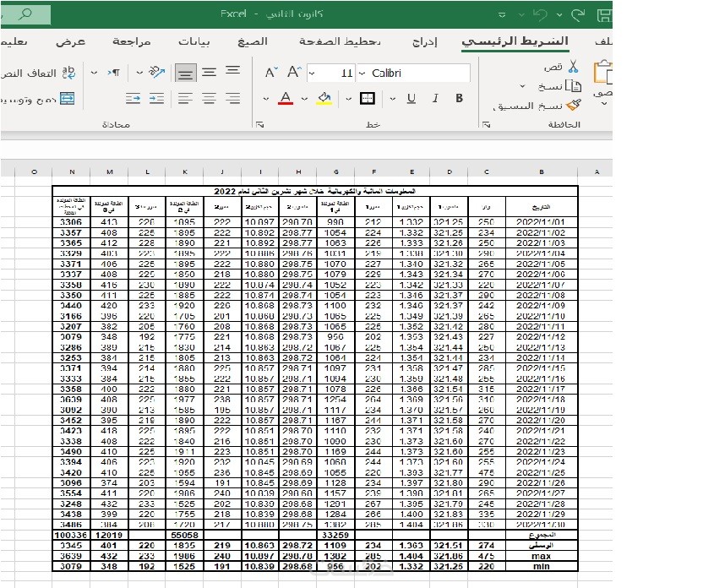Toggle the highlighted Bottom Align button
Image resolution: width=703 pixels, height=588 pixels.
(x=185, y=72)
